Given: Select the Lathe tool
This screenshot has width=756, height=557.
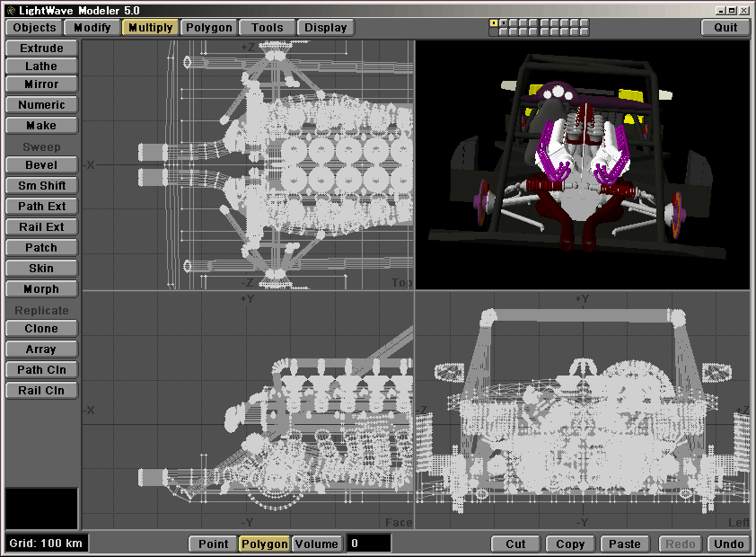Looking at the screenshot, I should [41, 66].
